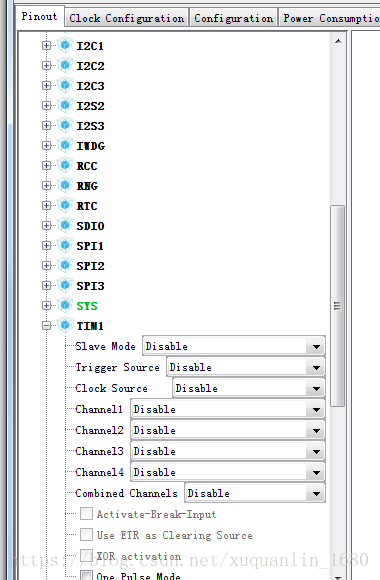Open the Combined Channels dropdown
The width and height of the screenshot is (380, 580).
coord(255,493)
